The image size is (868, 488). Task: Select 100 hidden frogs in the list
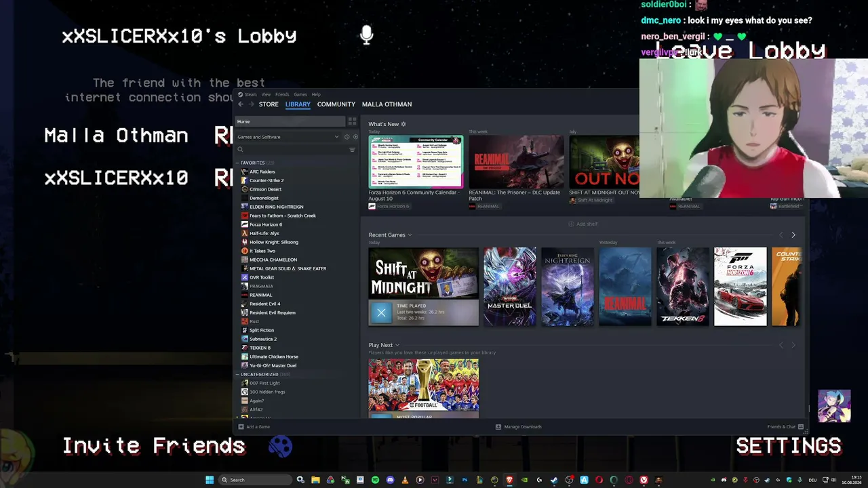pos(267,392)
